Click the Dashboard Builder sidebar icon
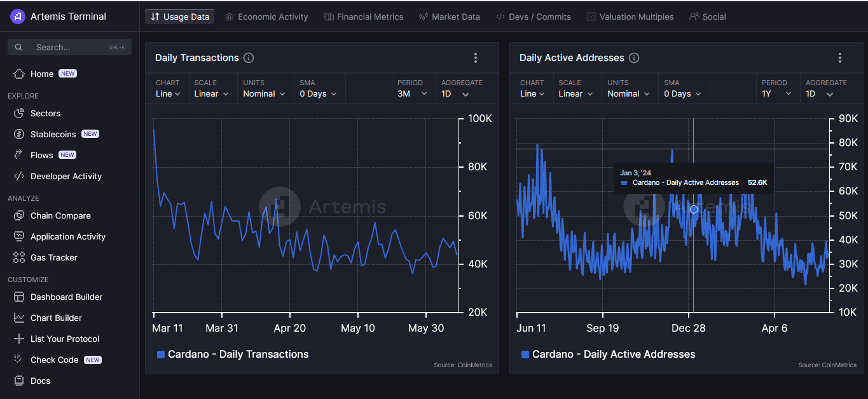Screen dimensions: 868x399 click(19, 297)
